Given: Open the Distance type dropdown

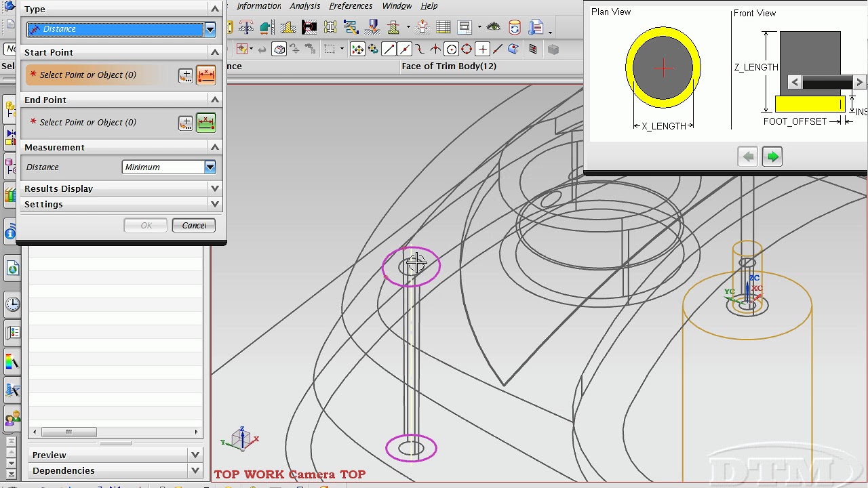Looking at the screenshot, I should 210,29.
